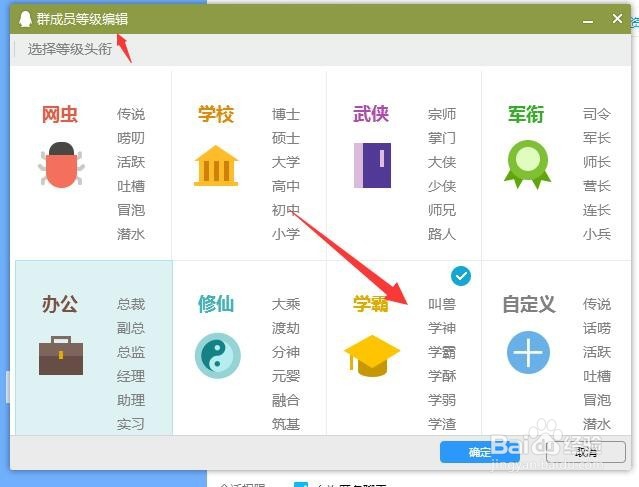Click 副总 level in 办公 list
Screen dimensions: 639x487
click(x=131, y=328)
